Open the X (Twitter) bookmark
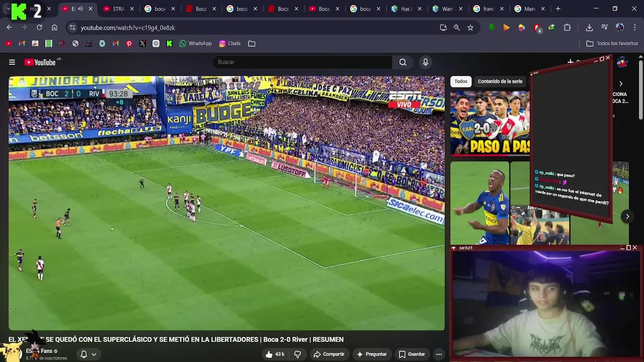The image size is (644, 362). point(142,44)
